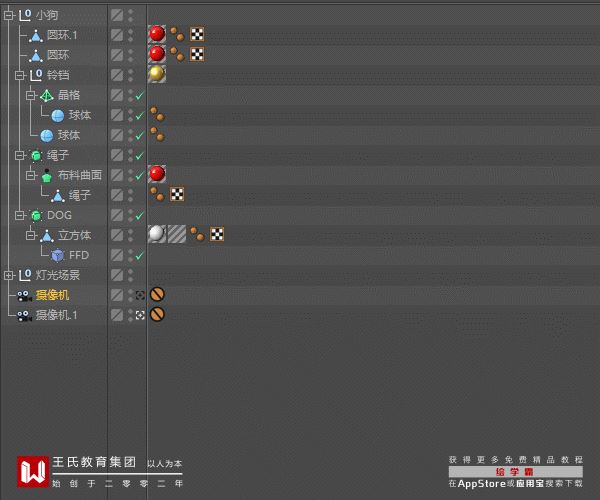Click the red material tag on 圆环 row
The width and height of the screenshot is (600, 500).
coord(157,54)
